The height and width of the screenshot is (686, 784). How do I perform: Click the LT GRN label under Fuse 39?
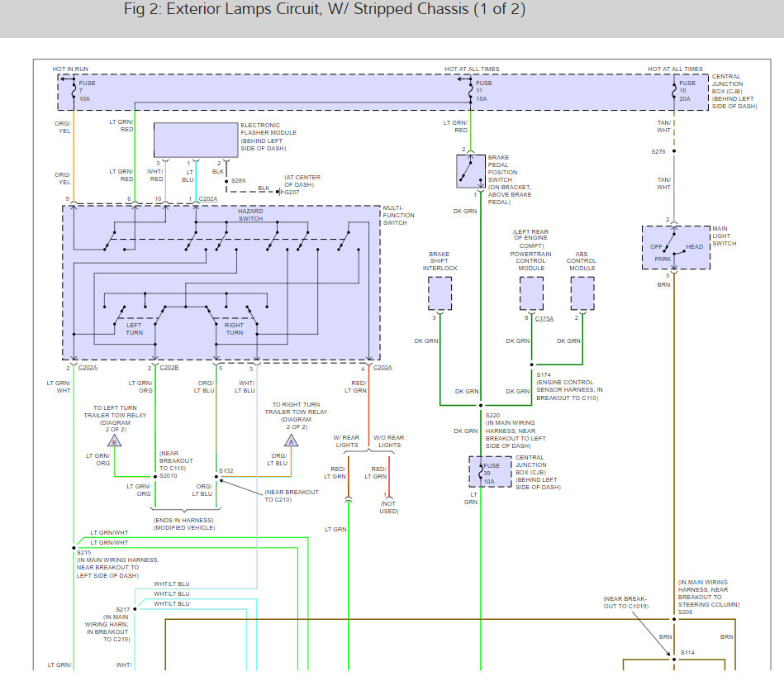471,498
